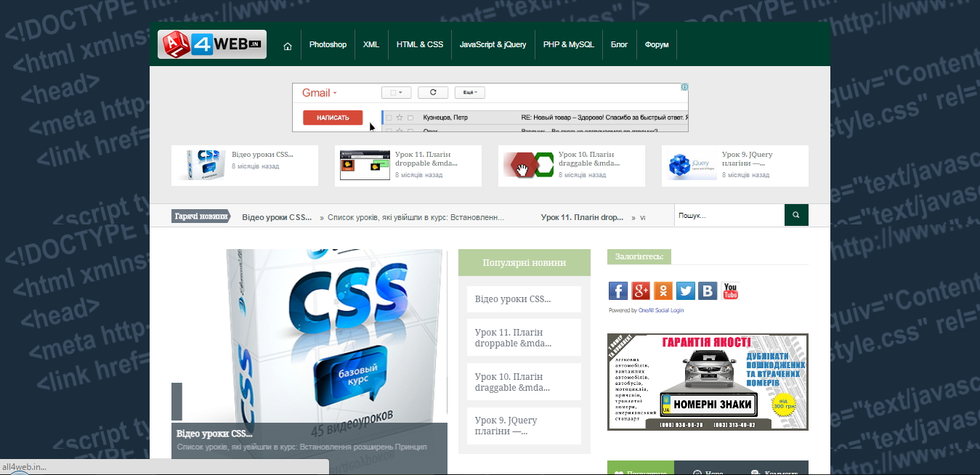Click the 'Залогінтесь:' heading
This screenshot has height=475, width=980.
click(x=639, y=256)
